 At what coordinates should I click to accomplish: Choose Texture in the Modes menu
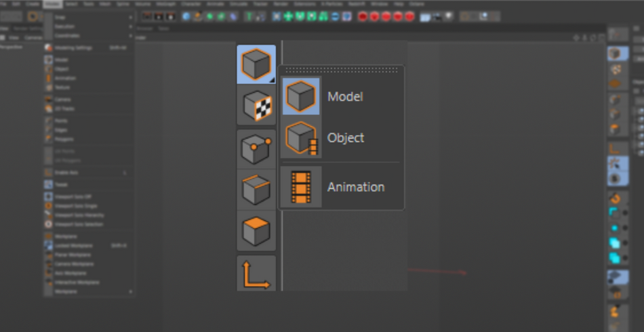click(x=89, y=87)
